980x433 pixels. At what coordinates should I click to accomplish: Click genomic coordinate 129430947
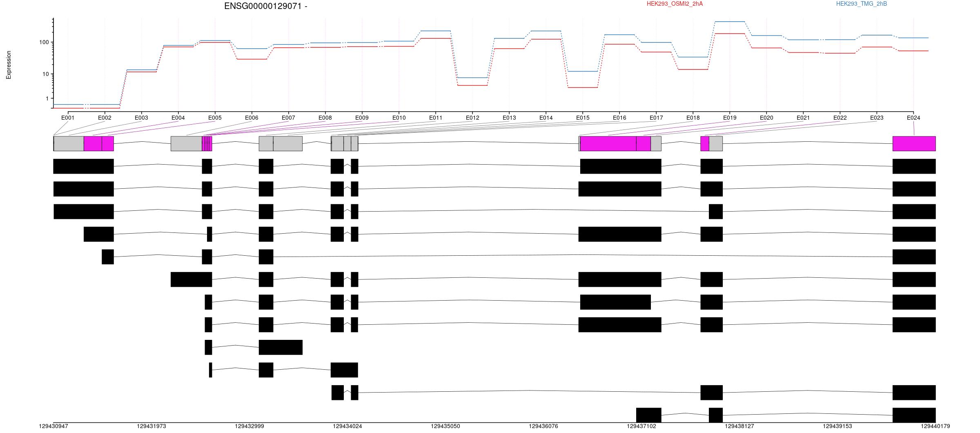coord(53,426)
